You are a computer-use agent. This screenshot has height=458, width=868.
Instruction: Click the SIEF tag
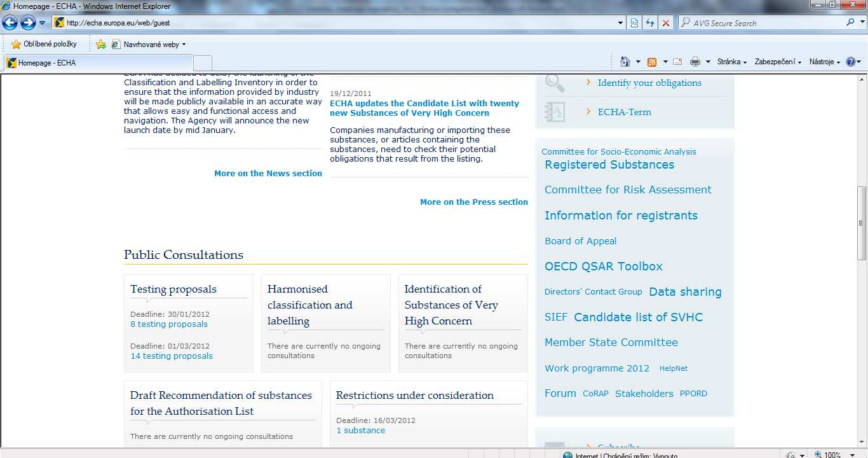tap(556, 317)
